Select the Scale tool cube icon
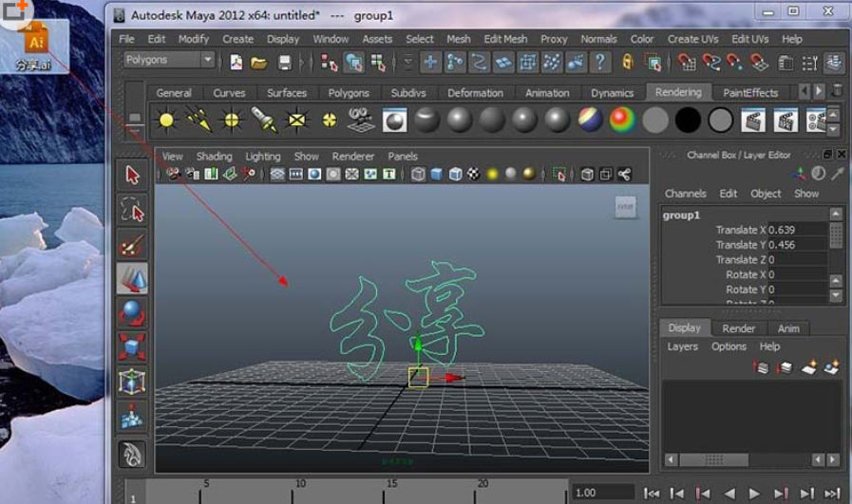Image resolution: width=852 pixels, height=504 pixels. pyautogui.click(x=132, y=347)
